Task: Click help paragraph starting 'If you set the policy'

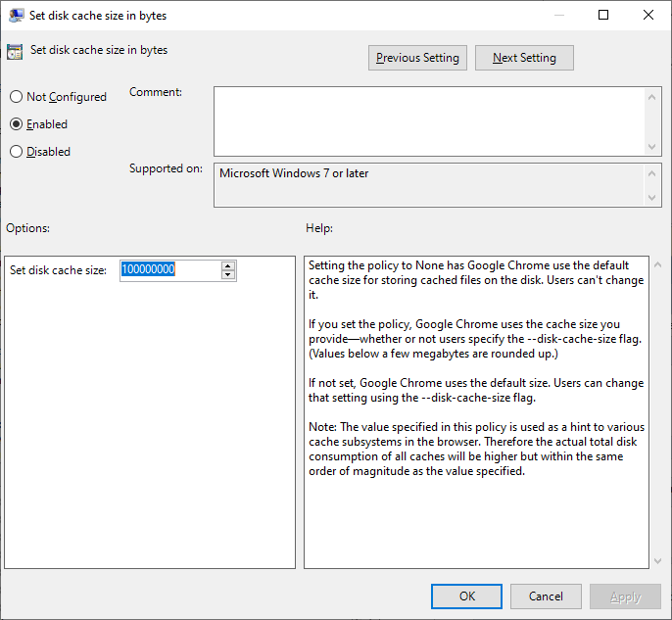Action: (475, 339)
